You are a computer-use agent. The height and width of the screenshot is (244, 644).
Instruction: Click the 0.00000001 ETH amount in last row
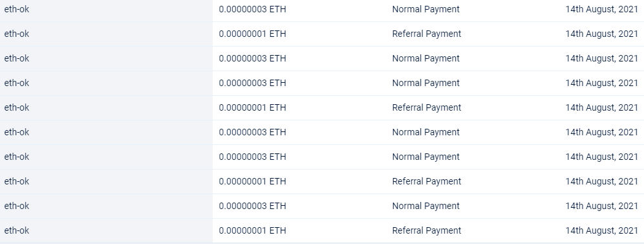pyautogui.click(x=252, y=230)
